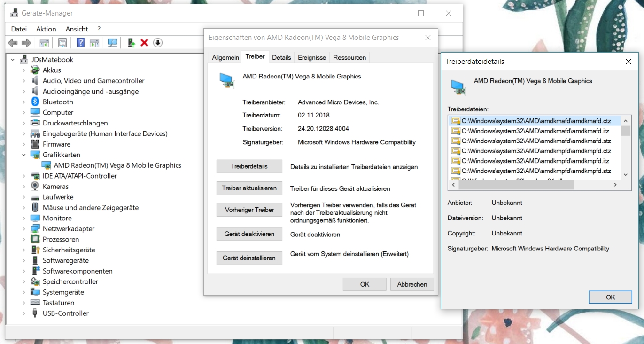The height and width of the screenshot is (344, 644).
Task: Click the speaker icon beside Audioeingänge und -ausgänge
Action: (x=35, y=91)
